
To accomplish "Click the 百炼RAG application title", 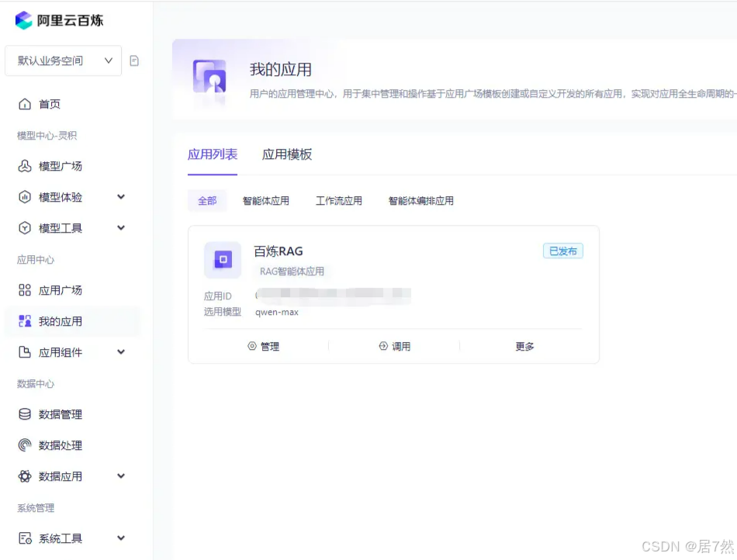I will coord(279,251).
